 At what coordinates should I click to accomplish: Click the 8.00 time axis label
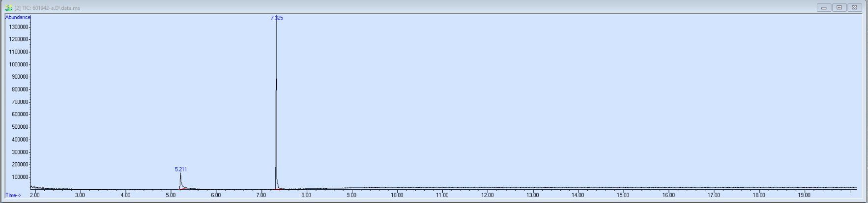[x=306, y=195]
